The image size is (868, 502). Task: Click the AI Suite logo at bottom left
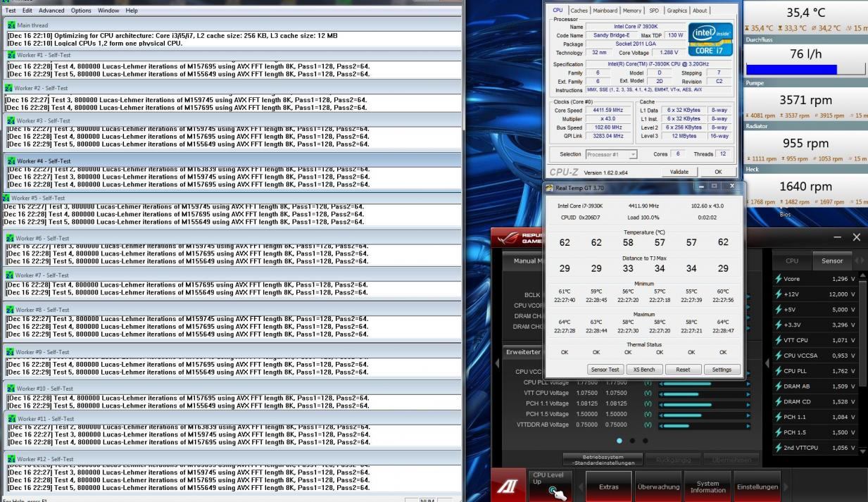510,487
